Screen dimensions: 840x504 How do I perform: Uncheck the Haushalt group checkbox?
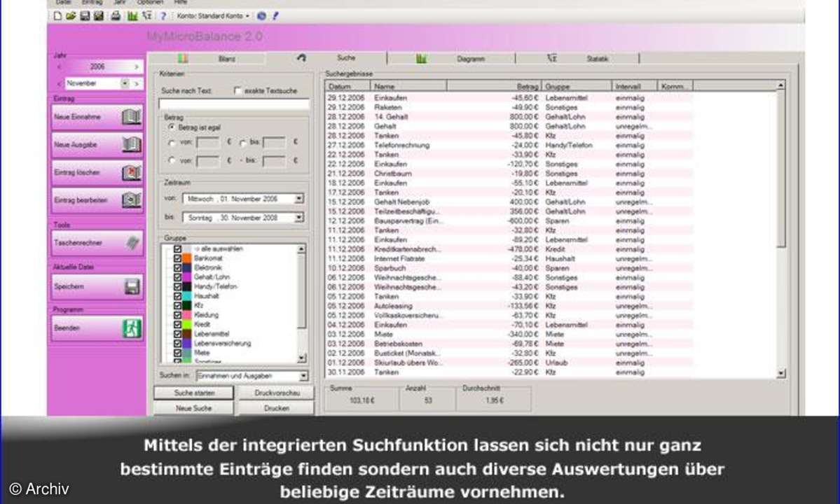(177, 296)
